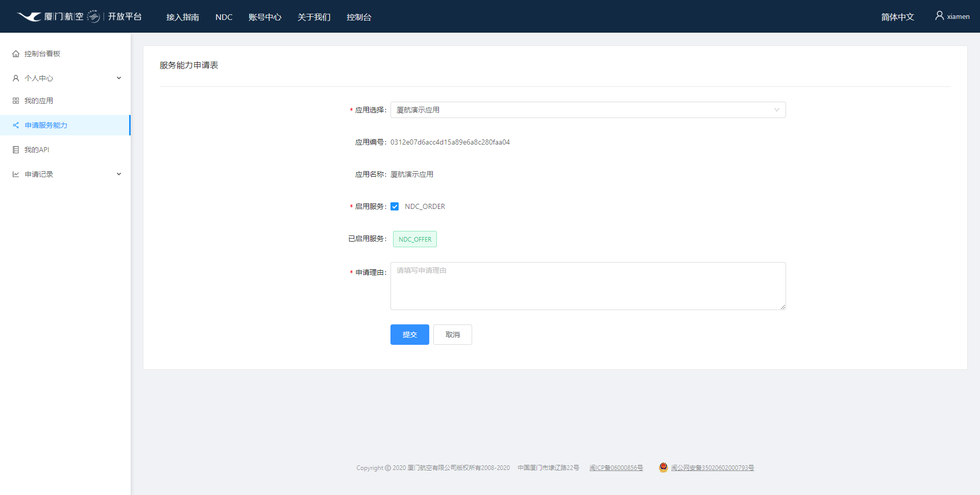Switch language via 简体中文
980x495 pixels.
pos(897,17)
